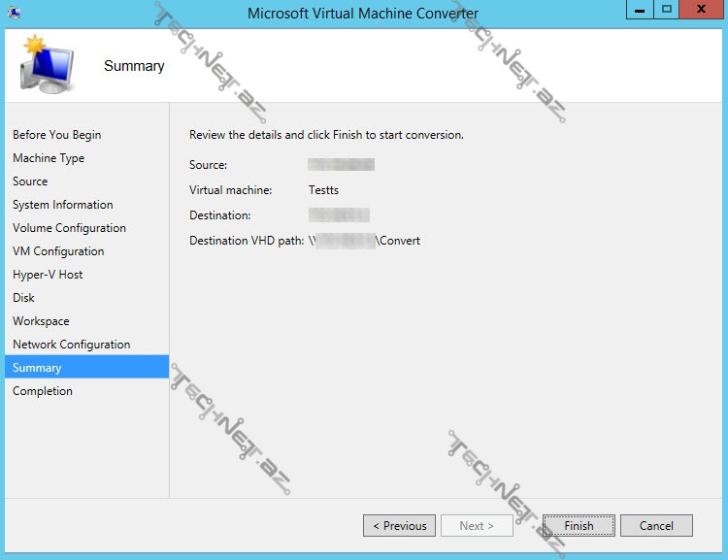Cancel the conversion wizard
Viewport: 728px width, 560px height.
point(656,526)
